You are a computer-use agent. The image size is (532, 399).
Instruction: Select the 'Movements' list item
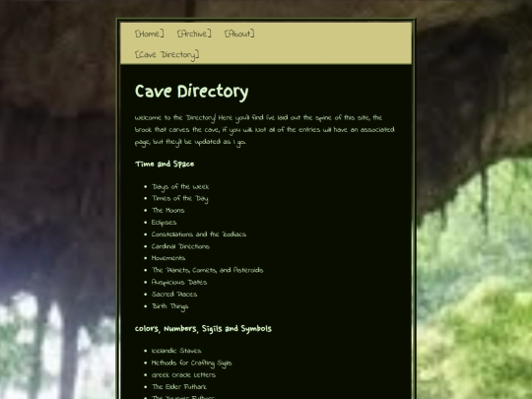[x=168, y=258]
